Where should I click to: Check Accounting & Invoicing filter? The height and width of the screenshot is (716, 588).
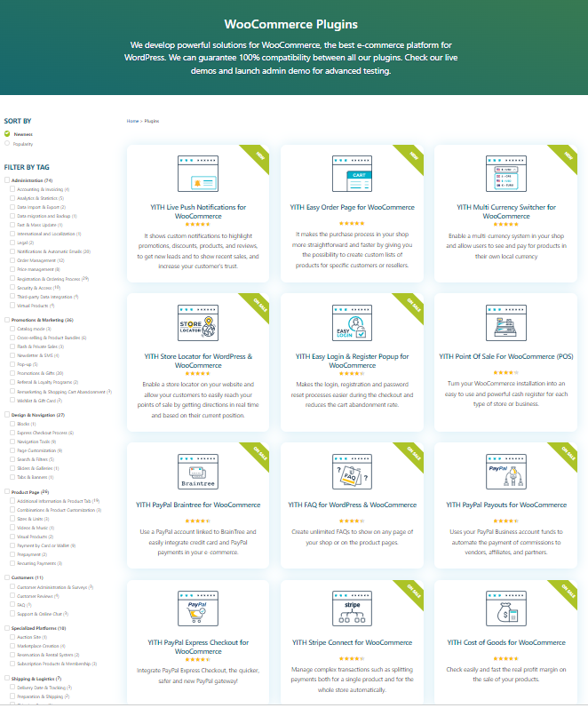click(x=12, y=189)
